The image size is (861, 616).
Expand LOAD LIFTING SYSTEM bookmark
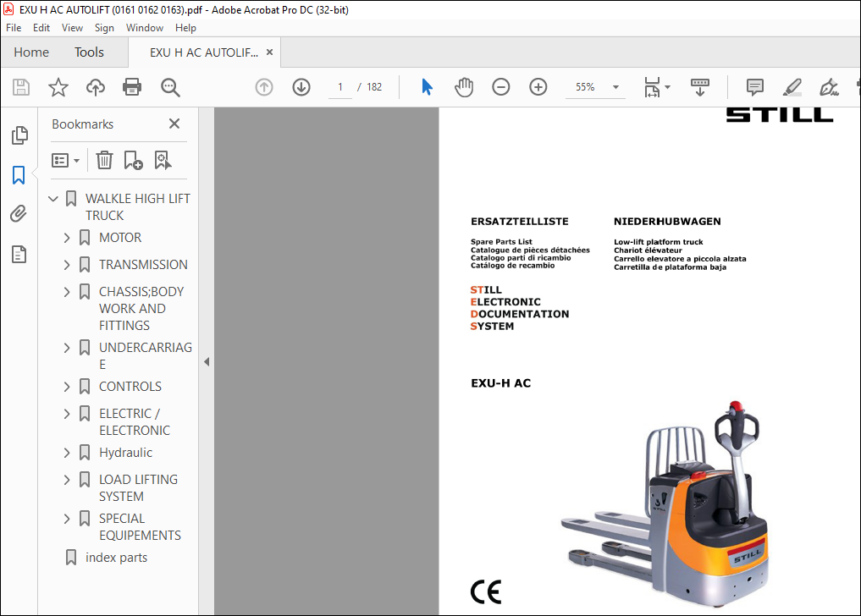point(66,479)
